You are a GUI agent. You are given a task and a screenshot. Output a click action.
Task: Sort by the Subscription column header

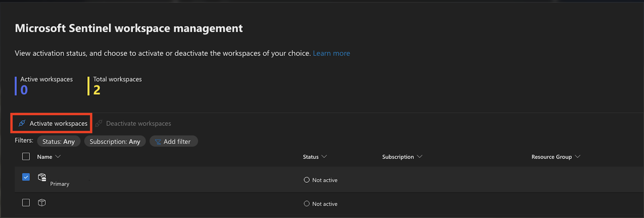pyautogui.click(x=402, y=157)
